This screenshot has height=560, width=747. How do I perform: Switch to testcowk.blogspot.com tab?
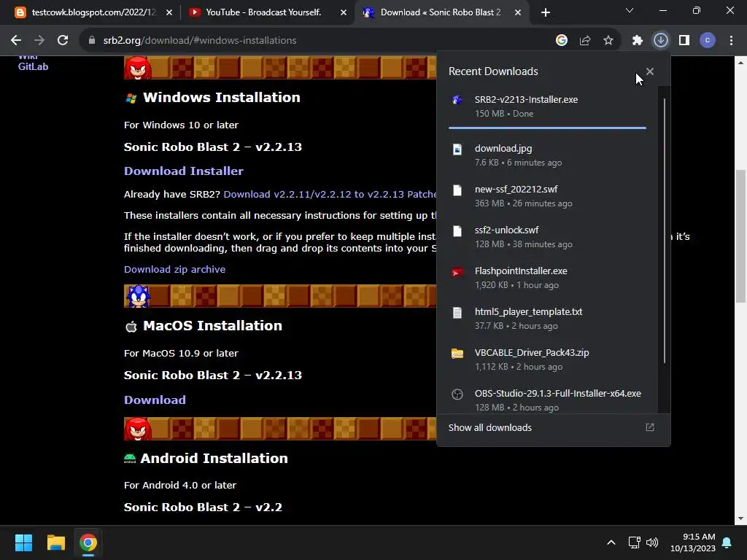[x=93, y=12]
